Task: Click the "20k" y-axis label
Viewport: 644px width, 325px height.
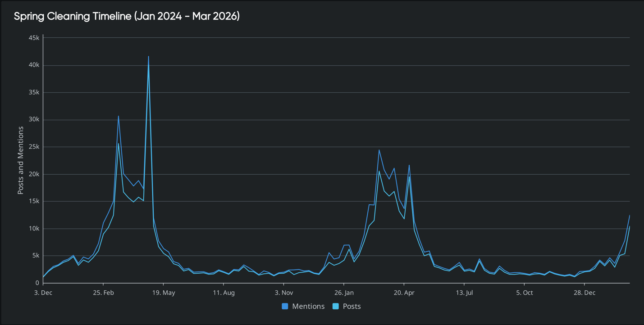Action: [34, 174]
